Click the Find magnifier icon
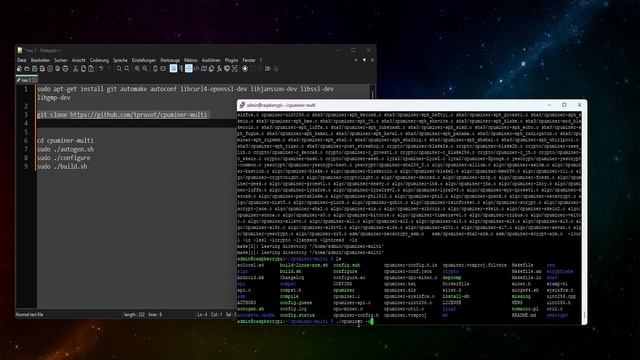Viewport: 640px width, 360px height. [x=119, y=69]
